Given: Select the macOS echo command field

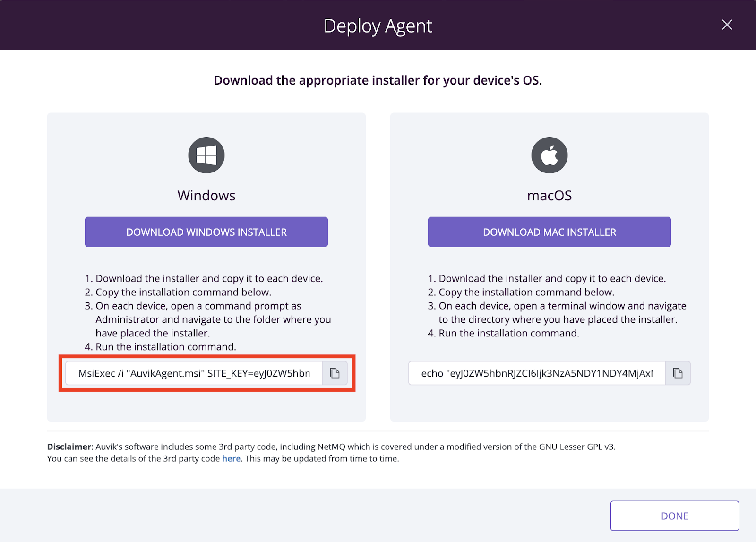Looking at the screenshot, I should (537, 373).
